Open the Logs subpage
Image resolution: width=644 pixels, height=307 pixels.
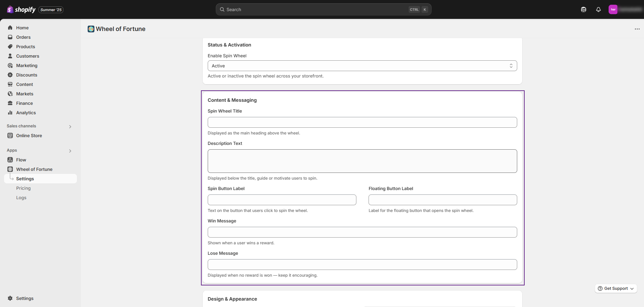tap(21, 197)
